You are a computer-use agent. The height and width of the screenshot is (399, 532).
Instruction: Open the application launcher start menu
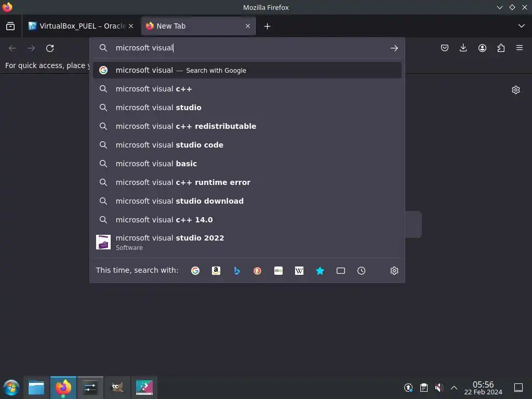click(x=11, y=388)
